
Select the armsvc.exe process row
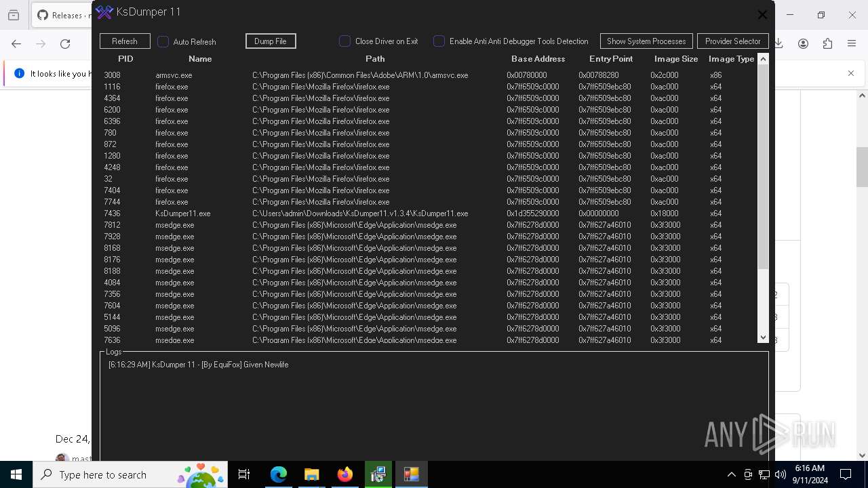click(x=427, y=75)
